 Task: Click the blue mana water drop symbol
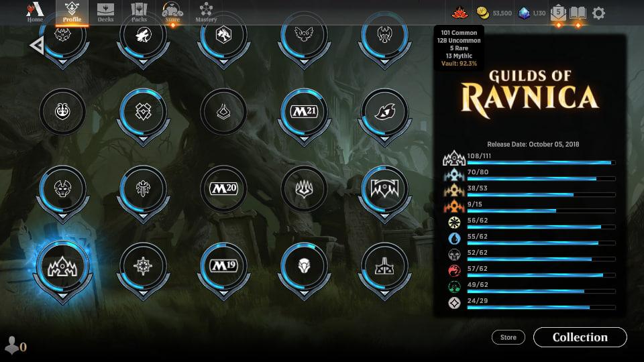click(454, 239)
